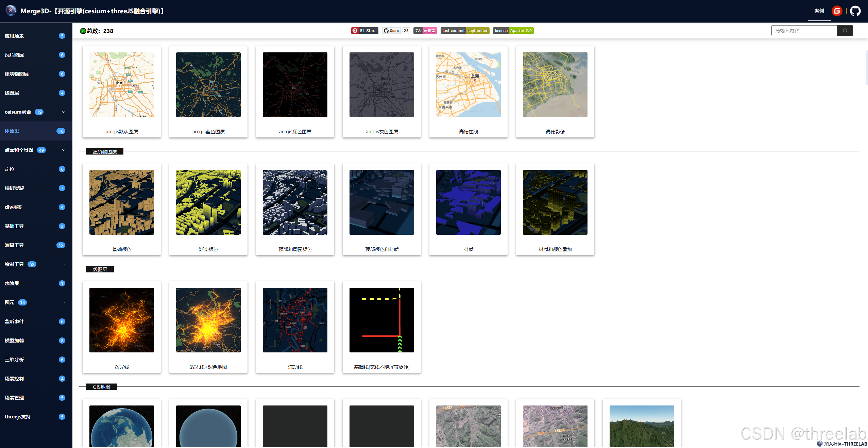
Task: Open the Gitee red G icon
Action: [837, 11]
